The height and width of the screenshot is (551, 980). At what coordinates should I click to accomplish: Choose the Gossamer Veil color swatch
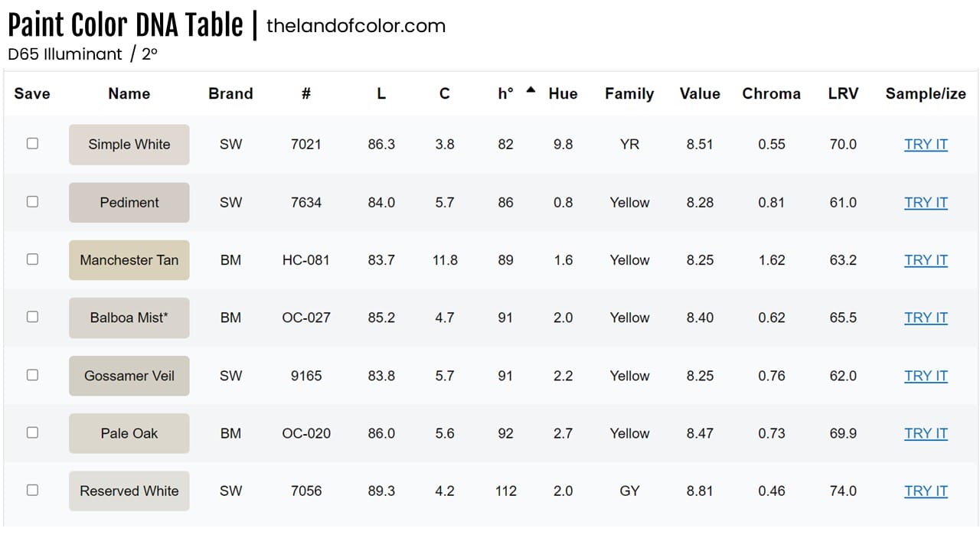(x=129, y=376)
